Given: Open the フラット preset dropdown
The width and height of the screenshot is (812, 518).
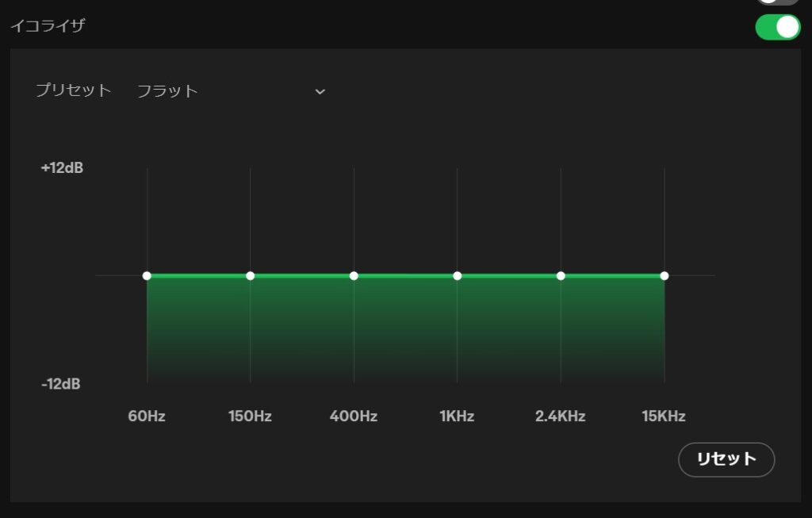Looking at the screenshot, I should click(x=230, y=91).
